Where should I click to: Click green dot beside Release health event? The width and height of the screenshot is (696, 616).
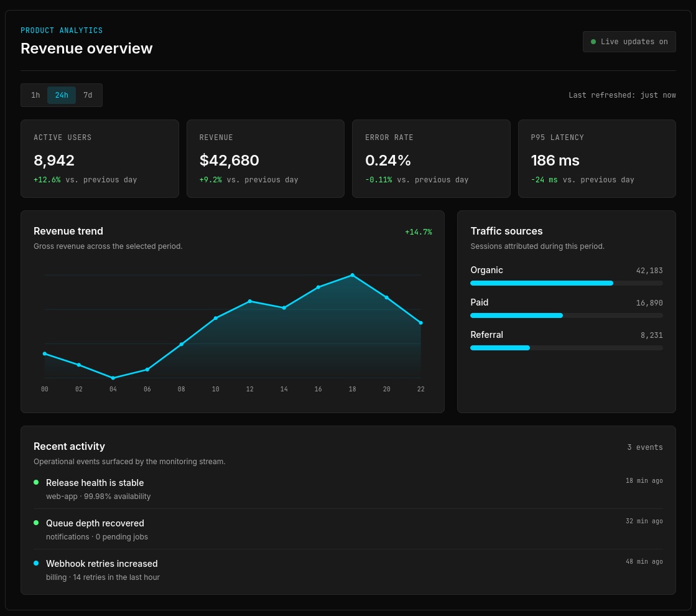(37, 482)
